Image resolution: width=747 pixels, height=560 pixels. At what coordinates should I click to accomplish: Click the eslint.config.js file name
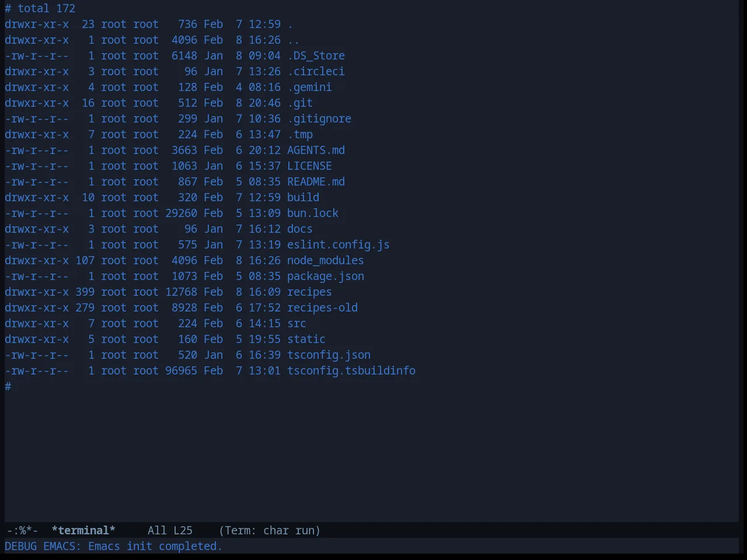(x=338, y=244)
